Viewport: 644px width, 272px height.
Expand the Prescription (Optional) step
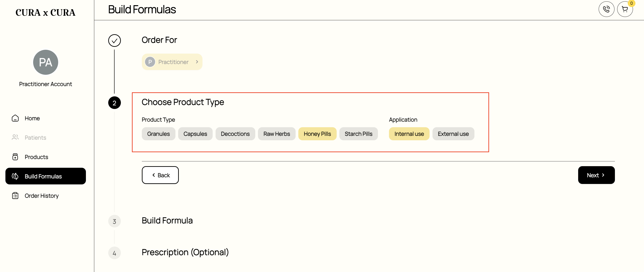[x=185, y=252]
